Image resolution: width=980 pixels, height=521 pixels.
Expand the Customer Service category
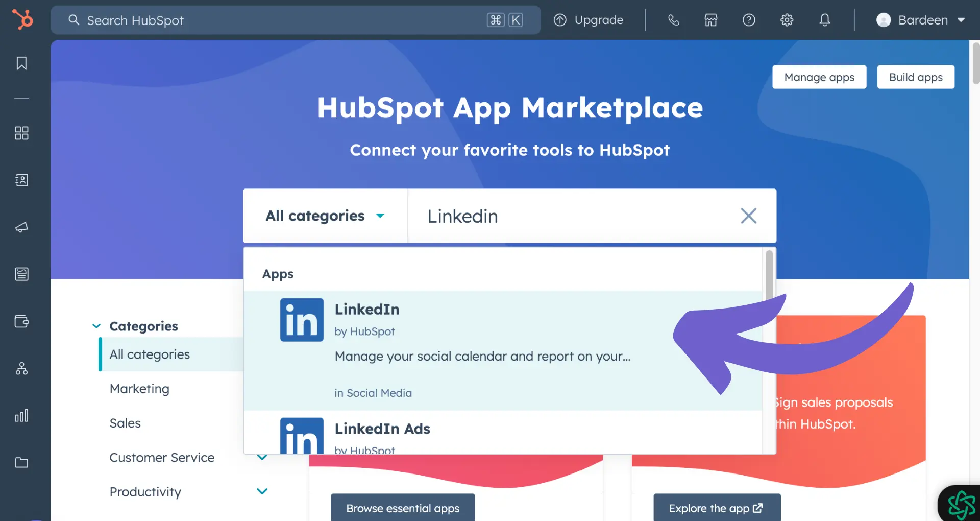pyautogui.click(x=262, y=457)
